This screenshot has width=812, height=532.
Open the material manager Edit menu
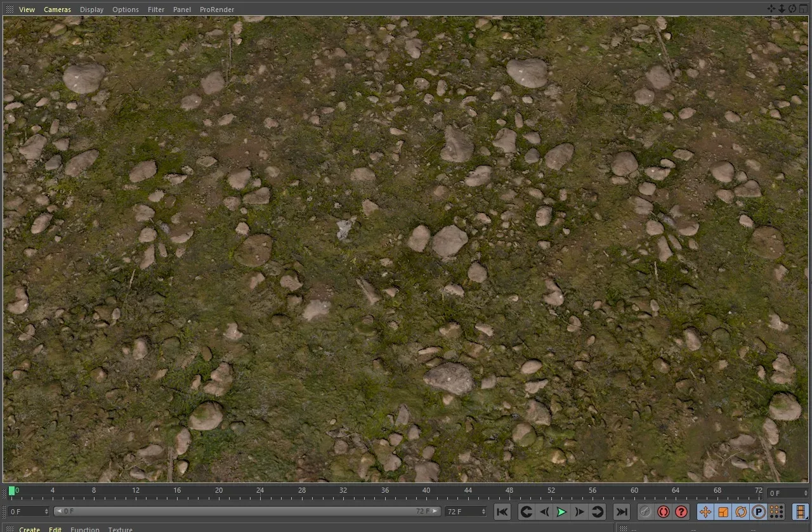click(55, 529)
